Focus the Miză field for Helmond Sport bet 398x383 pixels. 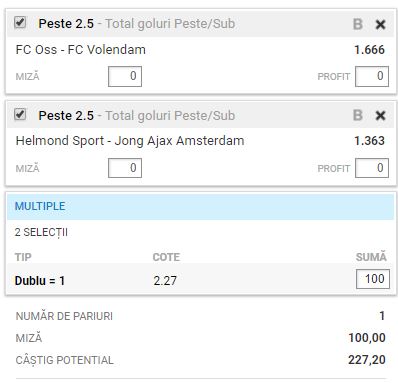click(125, 168)
